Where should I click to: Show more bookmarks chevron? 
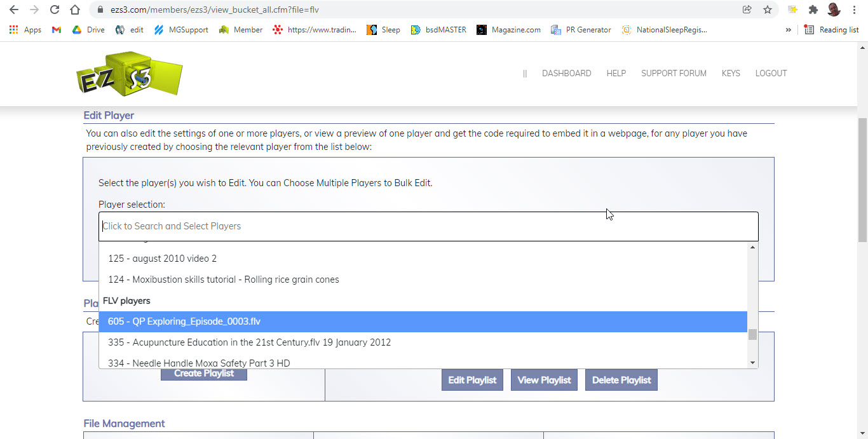click(x=789, y=30)
